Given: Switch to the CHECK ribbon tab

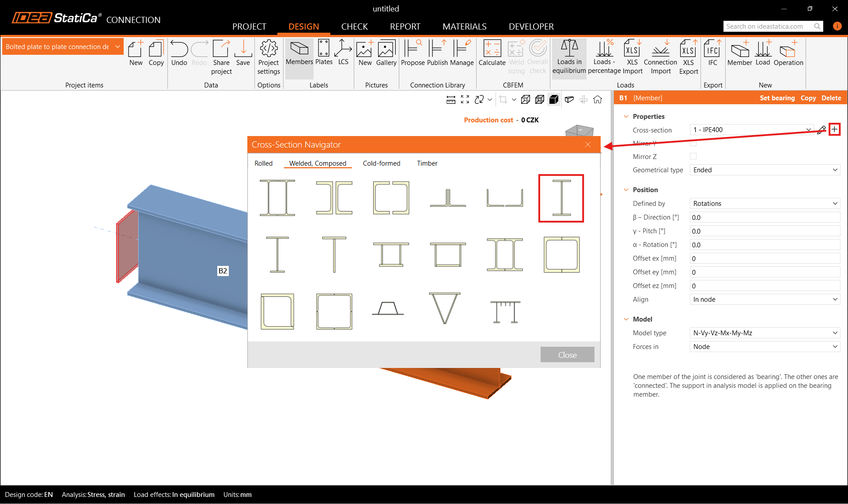Looking at the screenshot, I should coord(354,27).
